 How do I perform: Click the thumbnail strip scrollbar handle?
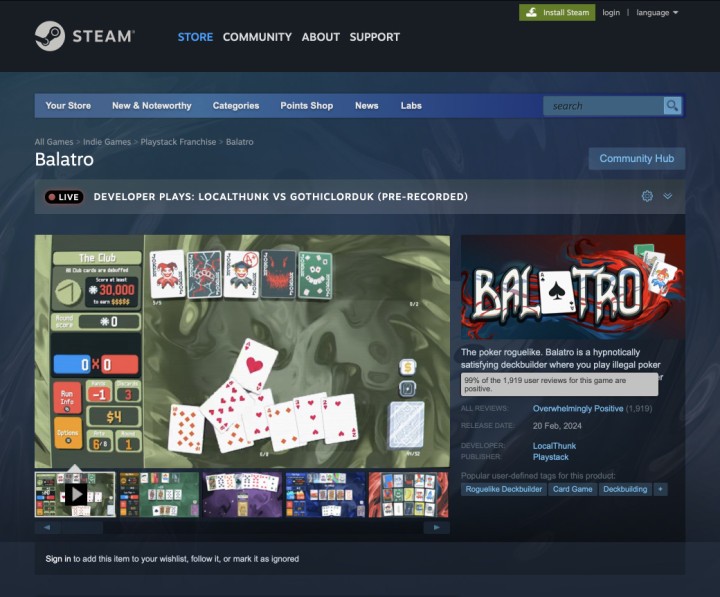click(x=82, y=528)
